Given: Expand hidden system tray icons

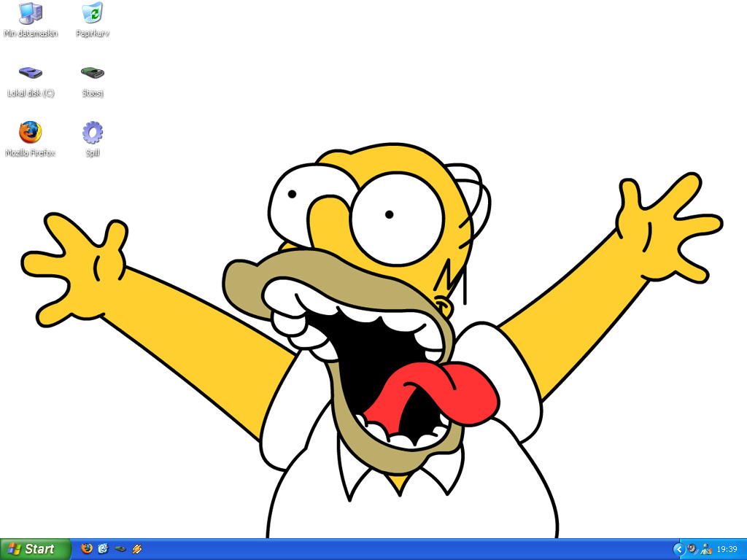Looking at the screenshot, I should coord(679,550).
